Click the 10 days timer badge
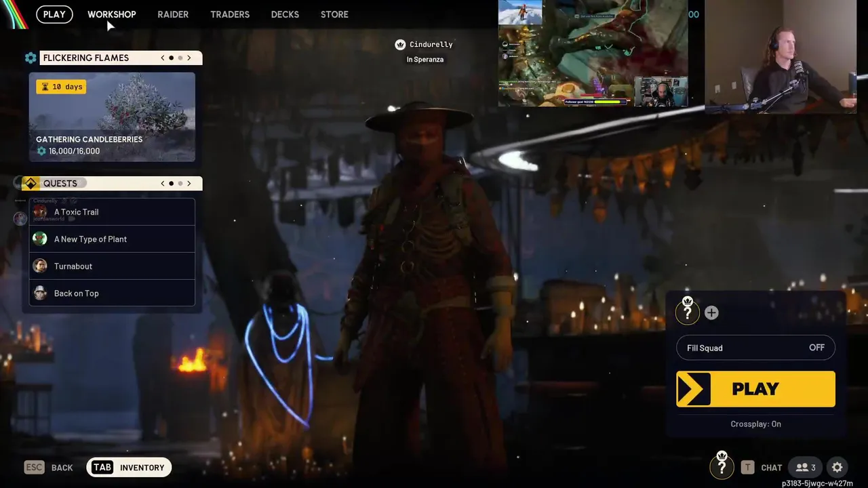The image size is (868, 488). (61, 87)
